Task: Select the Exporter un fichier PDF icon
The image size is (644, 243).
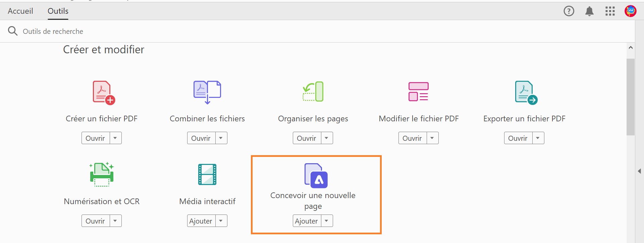Action: pyautogui.click(x=524, y=91)
